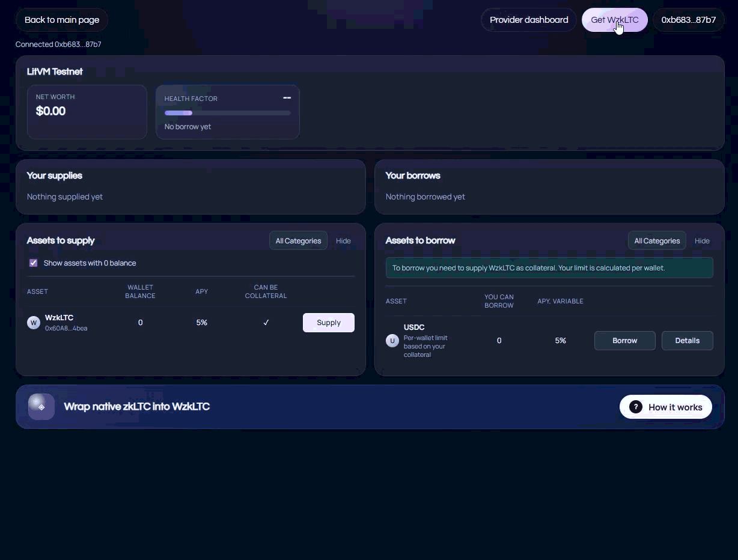This screenshot has height=560, width=738.
Task: View USDC Details
Action: pos(687,341)
